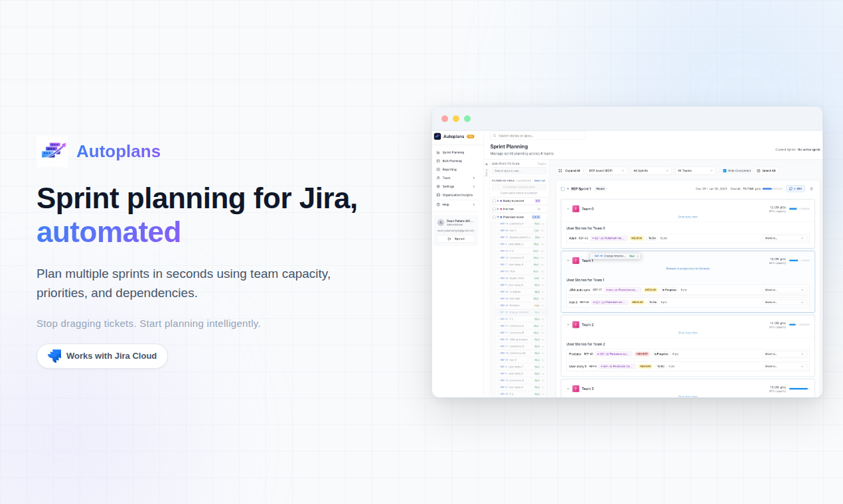
Task: Click the user avatar for Dean Peters
Action: pos(441,222)
